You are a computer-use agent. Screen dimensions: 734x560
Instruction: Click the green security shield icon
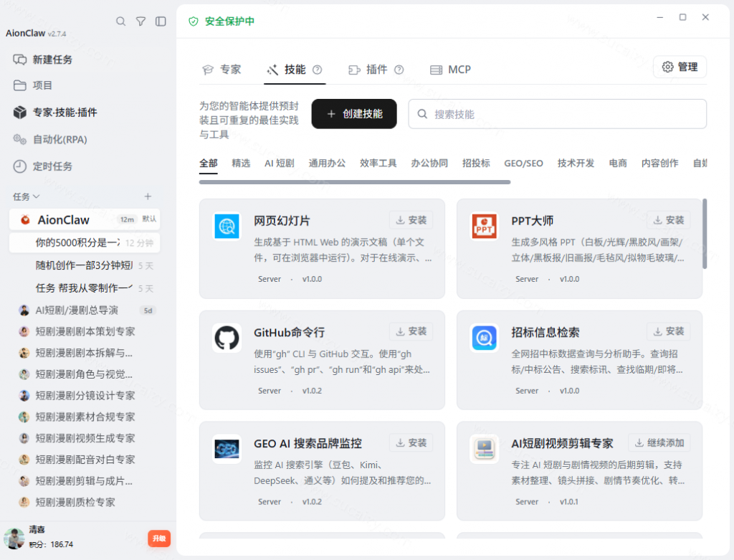point(194,22)
